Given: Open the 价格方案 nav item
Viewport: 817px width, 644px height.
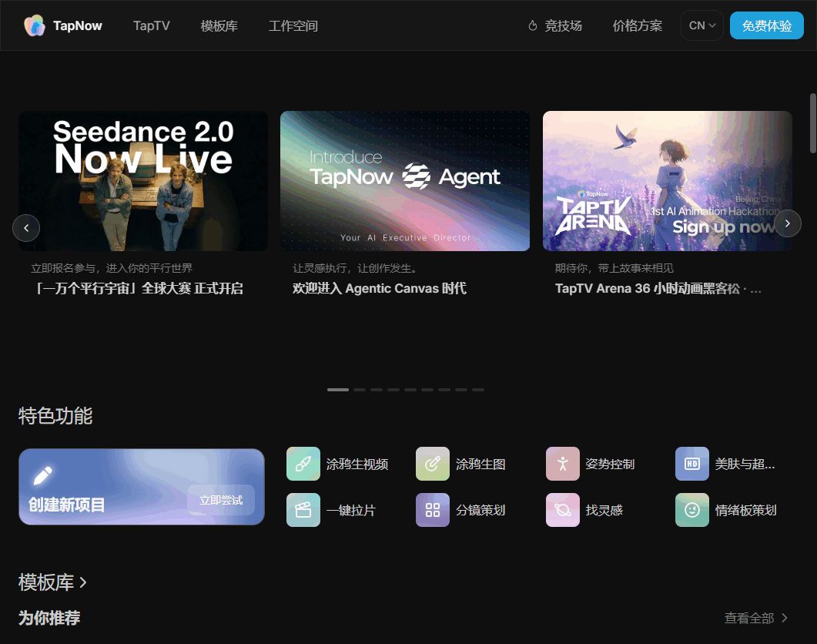Looking at the screenshot, I should pos(638,25).
